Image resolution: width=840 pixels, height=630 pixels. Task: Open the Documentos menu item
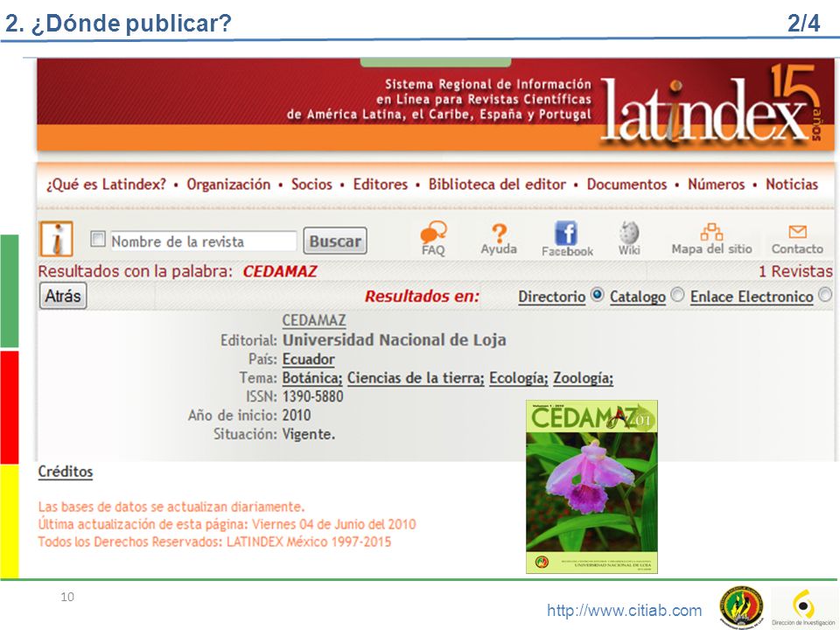point(626,185)
